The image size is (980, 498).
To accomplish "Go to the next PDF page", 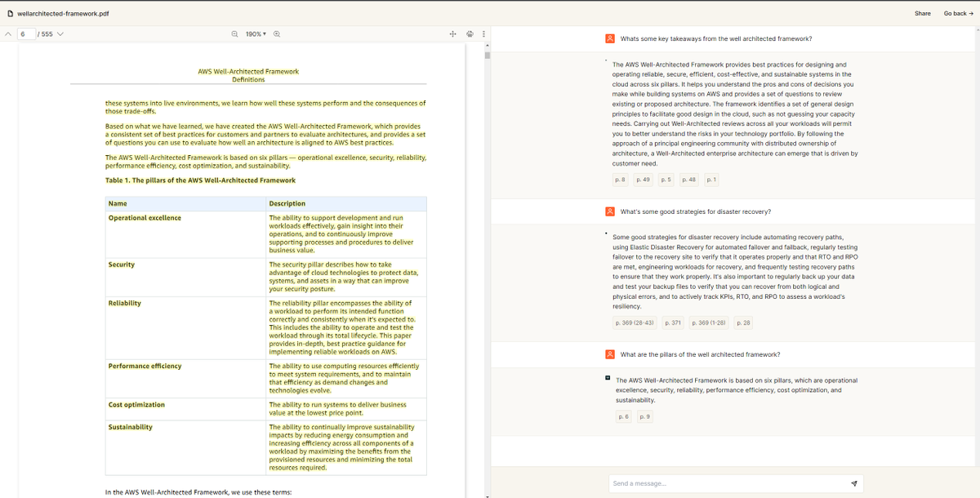I will (60, 33).
